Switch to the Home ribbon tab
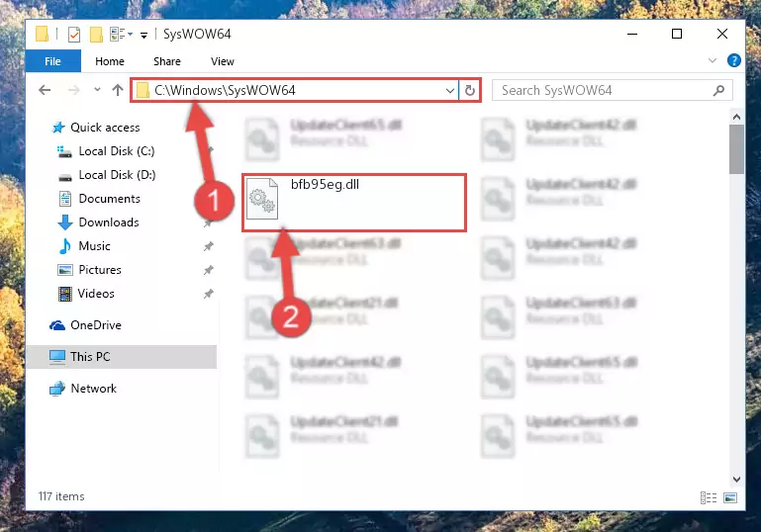 (110, 61)
